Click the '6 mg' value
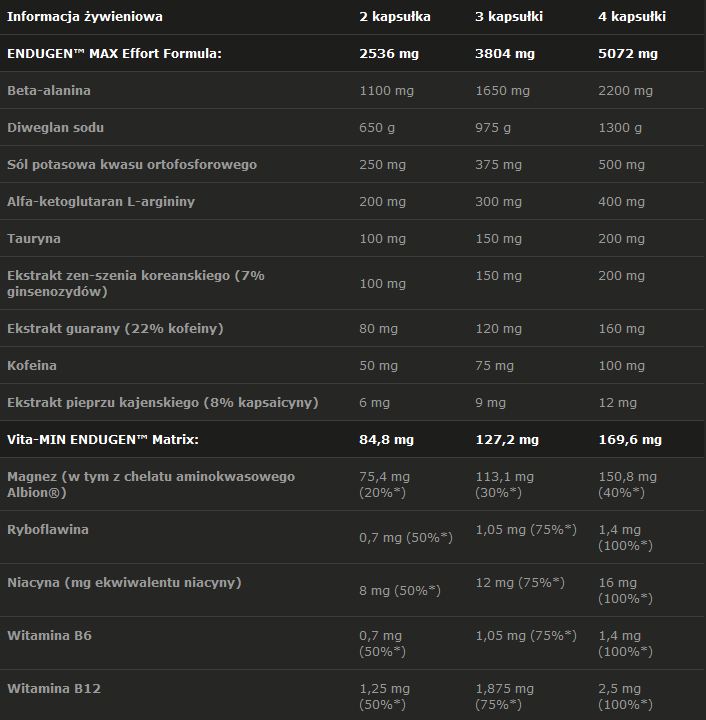Viewport: 706px width, 720px height. [374, 403]
